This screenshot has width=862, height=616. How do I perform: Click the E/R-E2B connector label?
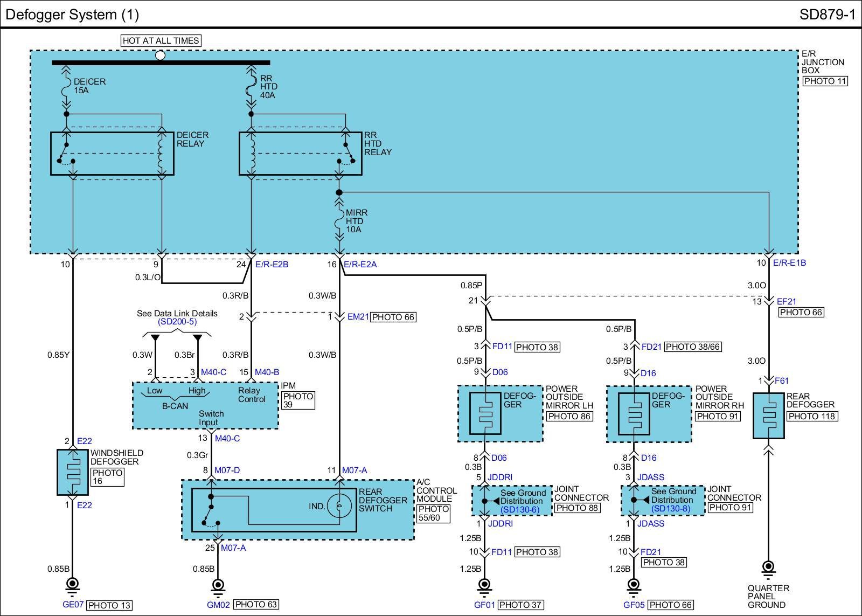(272, 265)
